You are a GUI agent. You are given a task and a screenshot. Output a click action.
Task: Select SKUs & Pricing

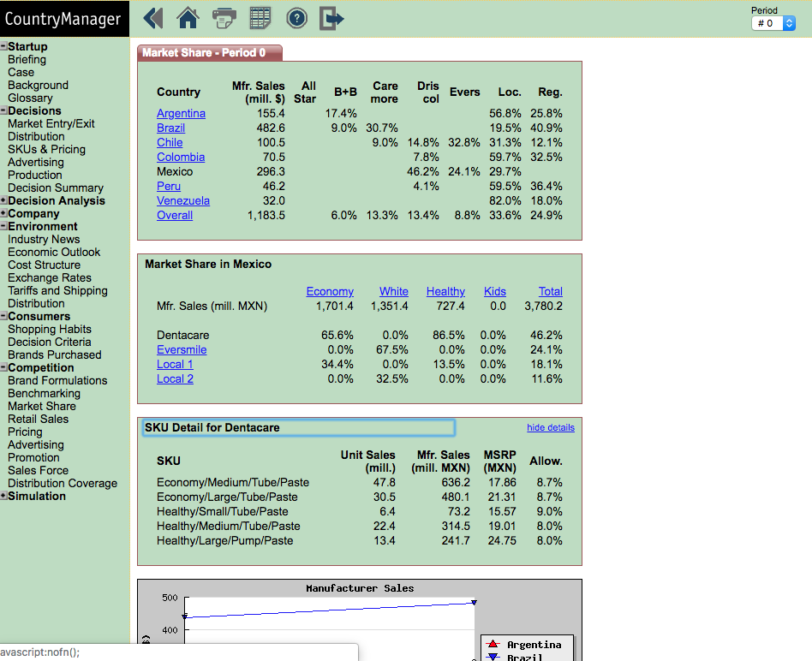click(x=46, y=149)
